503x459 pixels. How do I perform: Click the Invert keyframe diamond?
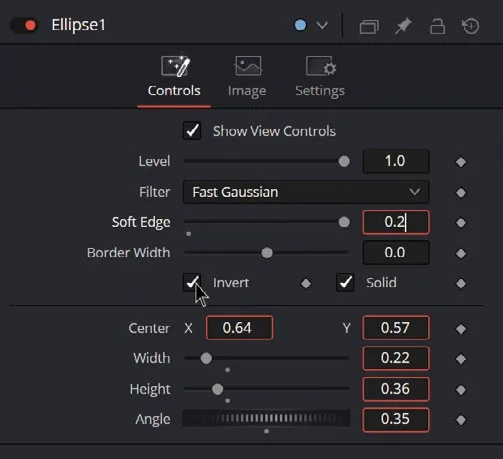306,284
